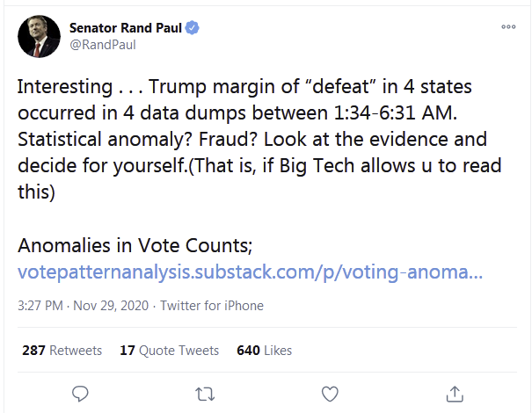Click the Senator Rand Paul display name
532x413 pixels.
pyautogui.click(x=126, y=28)
